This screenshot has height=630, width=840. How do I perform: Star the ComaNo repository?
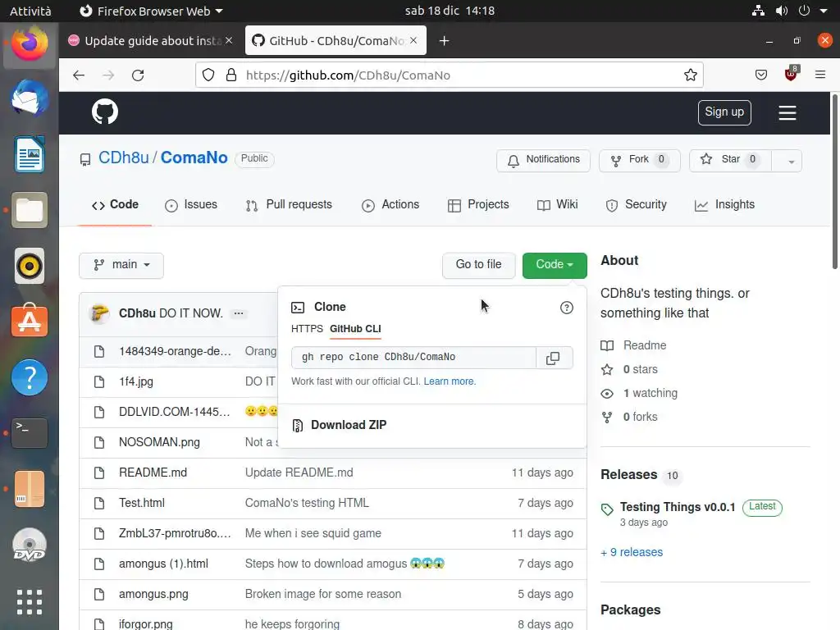click(731, 160)
